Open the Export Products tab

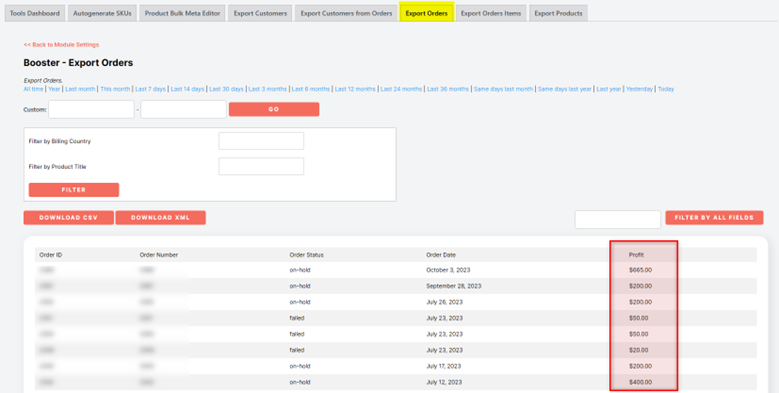558,13
